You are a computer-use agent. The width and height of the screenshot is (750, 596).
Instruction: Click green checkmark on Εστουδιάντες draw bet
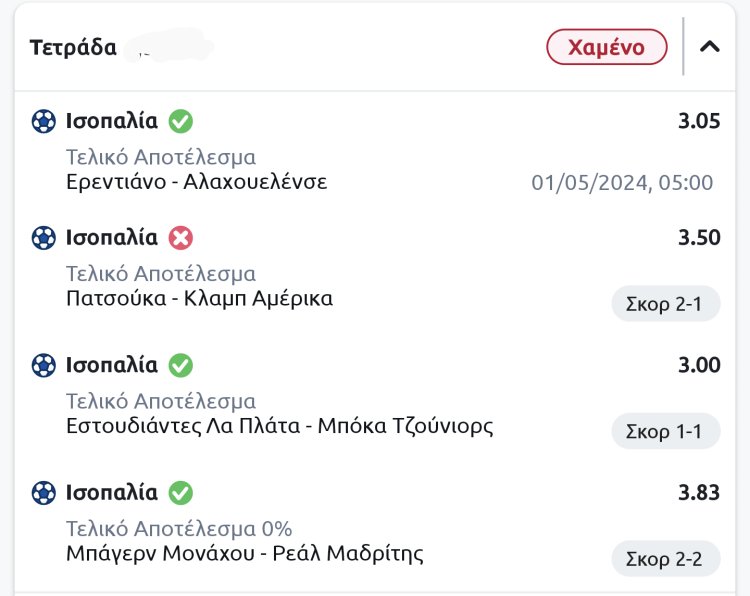181,365
